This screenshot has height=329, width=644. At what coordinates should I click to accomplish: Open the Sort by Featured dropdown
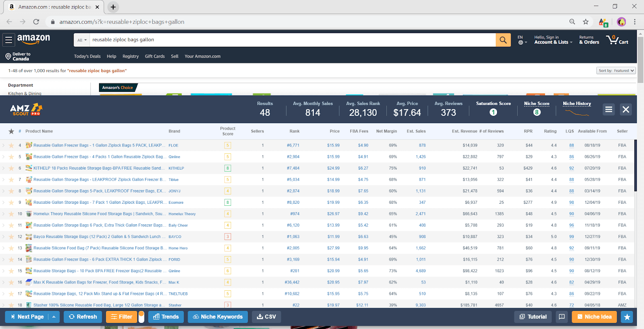coord(616,70)
